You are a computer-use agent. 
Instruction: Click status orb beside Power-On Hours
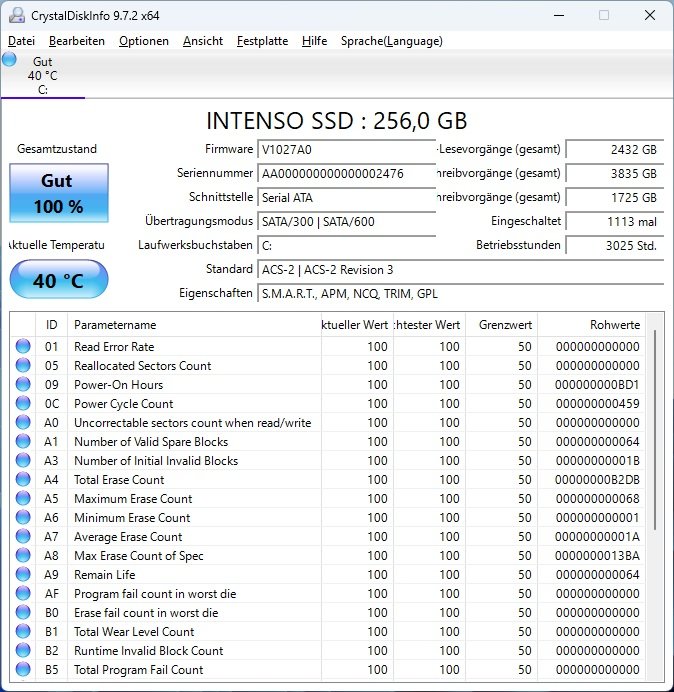click(x=23, y=384)
